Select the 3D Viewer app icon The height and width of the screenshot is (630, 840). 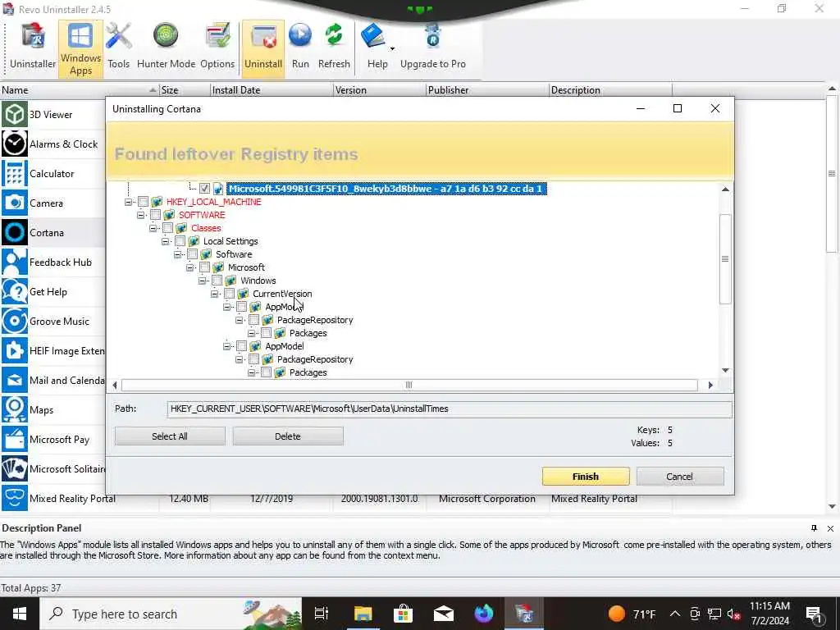click(x=15, y=114)
